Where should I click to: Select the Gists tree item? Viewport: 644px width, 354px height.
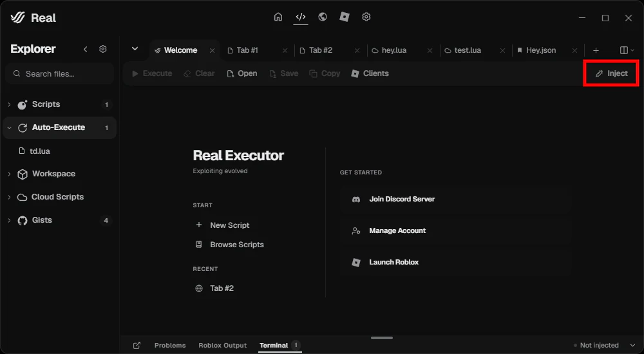point(59,221)
